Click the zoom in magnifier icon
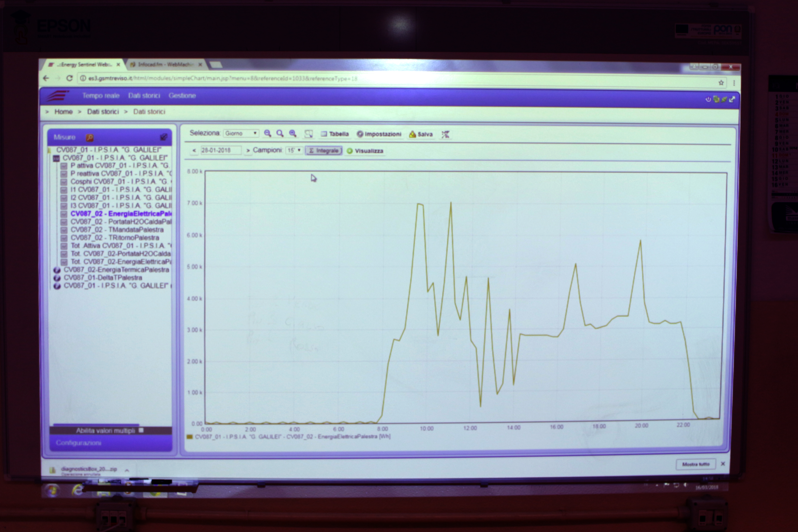 click(x=293, y=133)
